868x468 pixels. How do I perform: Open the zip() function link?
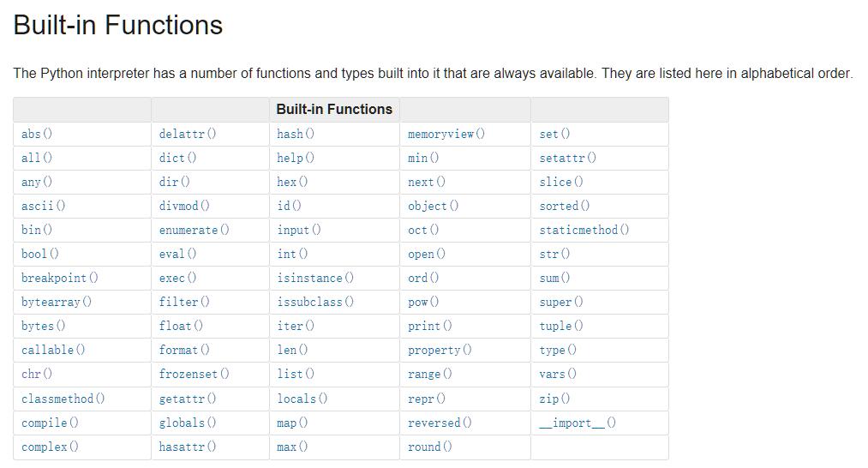[554, 399]
